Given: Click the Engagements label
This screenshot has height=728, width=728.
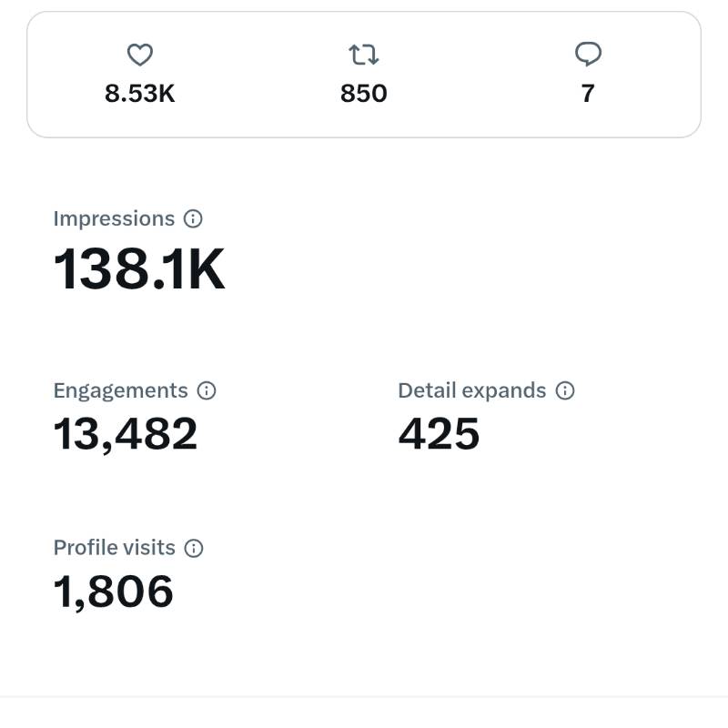Looking at the screenshot, I should [120, 391].
